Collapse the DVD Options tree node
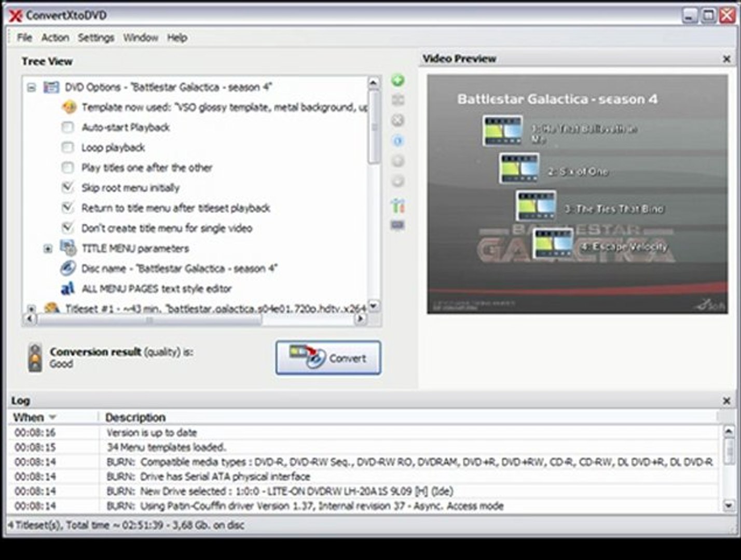This screenshot has height=560, width=741. (32, 87)
